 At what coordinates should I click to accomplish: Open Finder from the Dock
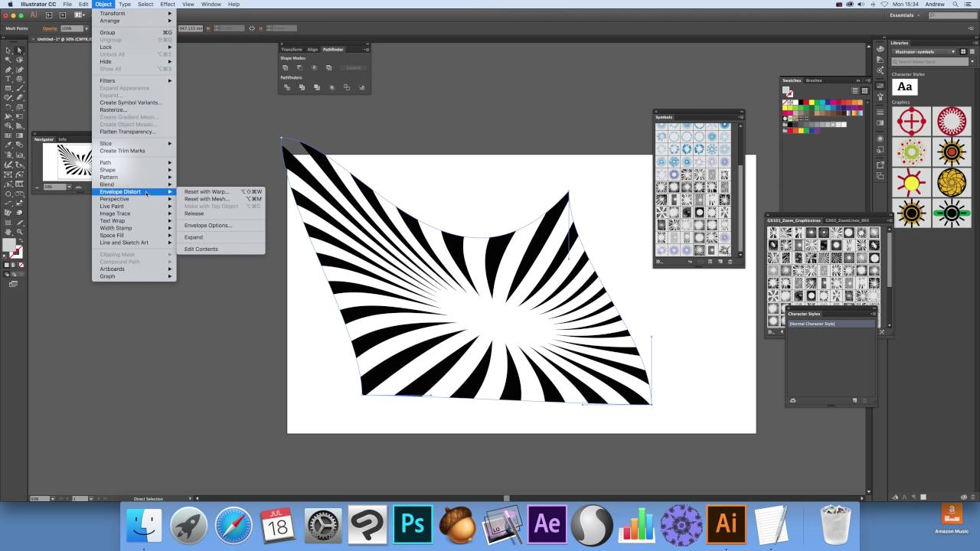coord(144,525)
